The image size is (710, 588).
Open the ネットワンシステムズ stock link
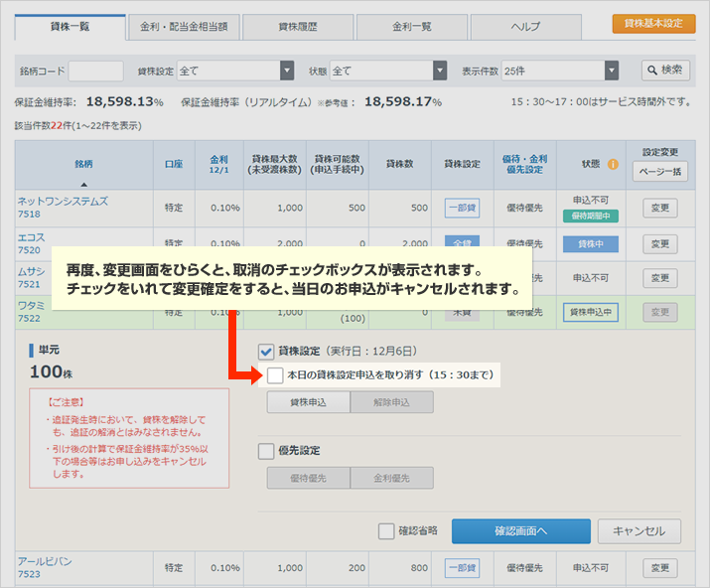click(63, 202)
